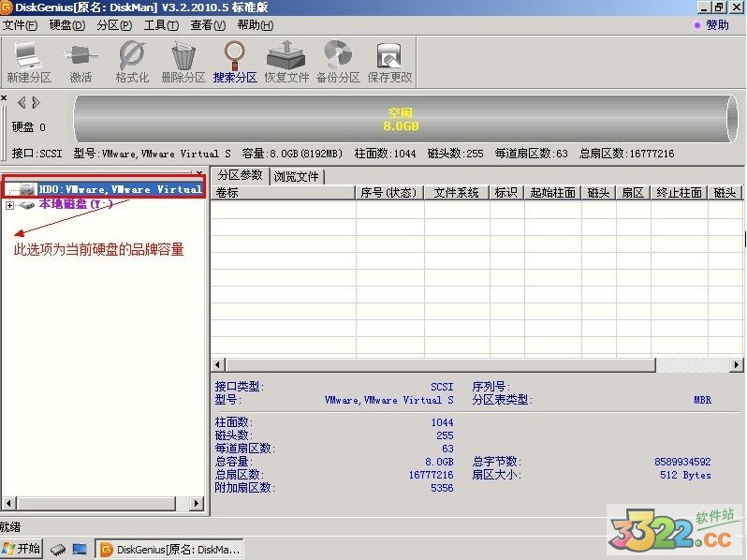Open the 工具(T) menu

click(162, 25)
